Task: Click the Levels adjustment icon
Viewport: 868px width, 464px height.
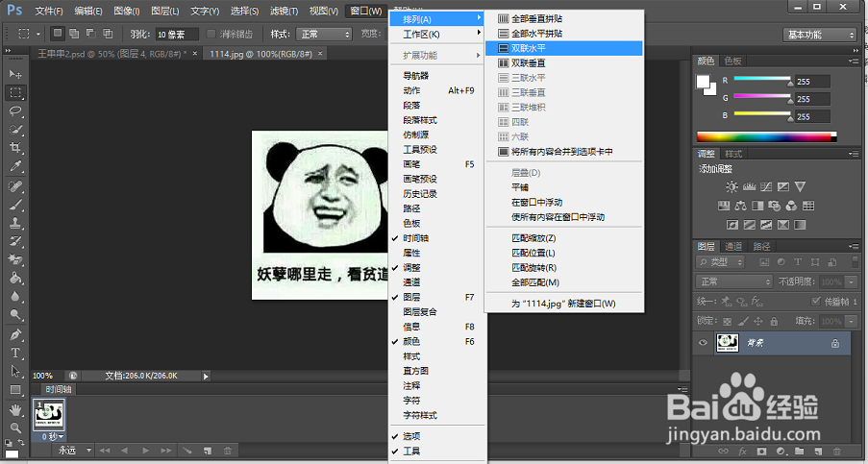Action: (x=749, y=187)
